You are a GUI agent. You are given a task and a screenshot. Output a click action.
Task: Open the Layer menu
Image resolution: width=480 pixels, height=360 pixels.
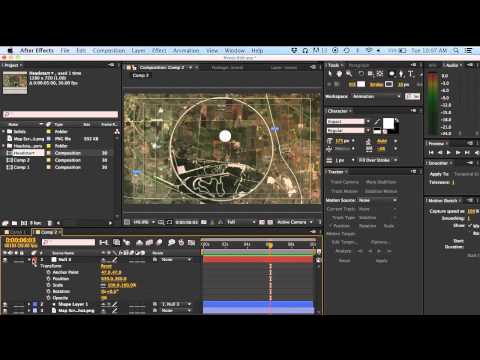pyautogui.click(x=138, y=51)
